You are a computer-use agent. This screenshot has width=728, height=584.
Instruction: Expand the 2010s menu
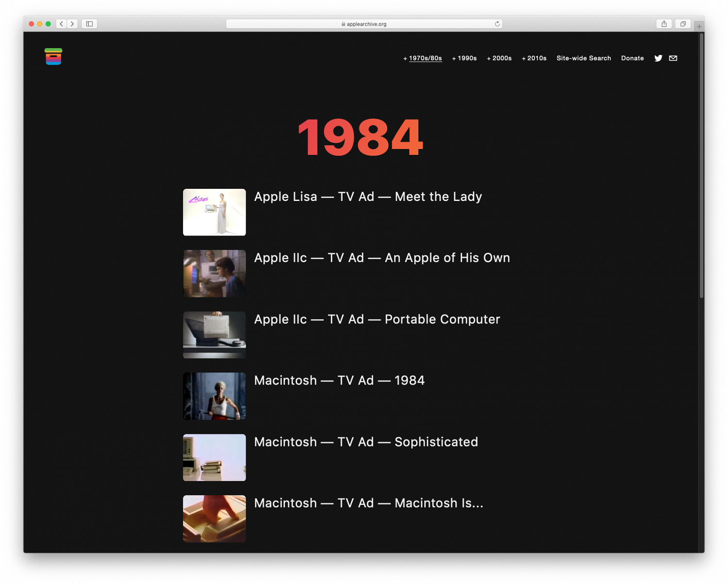pos(534,58)
